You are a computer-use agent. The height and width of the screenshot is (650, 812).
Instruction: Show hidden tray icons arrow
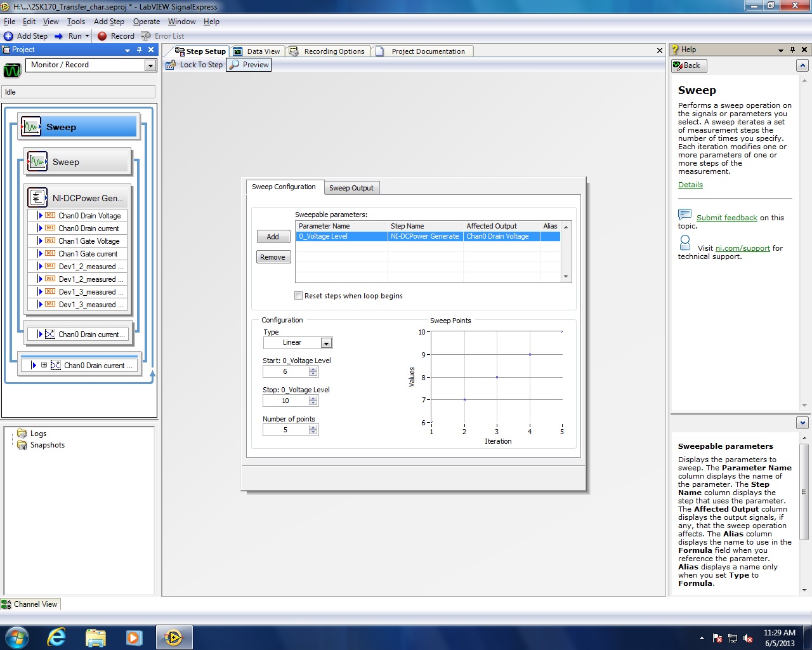pyautogui.click(x=702, y=638)
